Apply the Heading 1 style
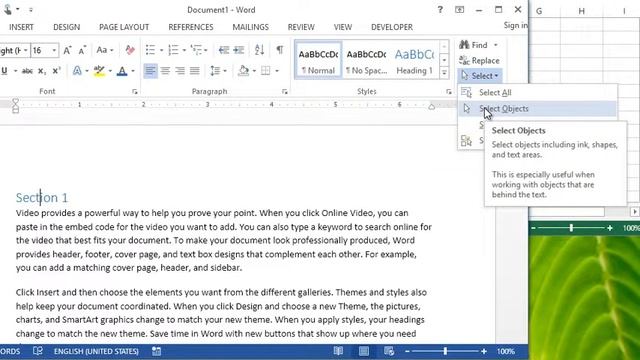 click(x=414, y=60)
